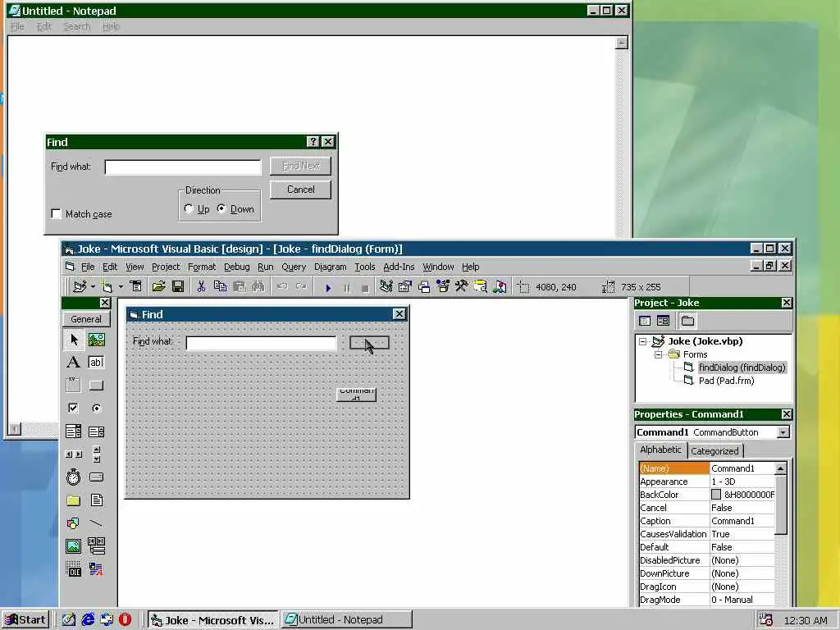840x630 pixels.
Task: Click the Save Project floppy icon
Action: click(178, 286)
